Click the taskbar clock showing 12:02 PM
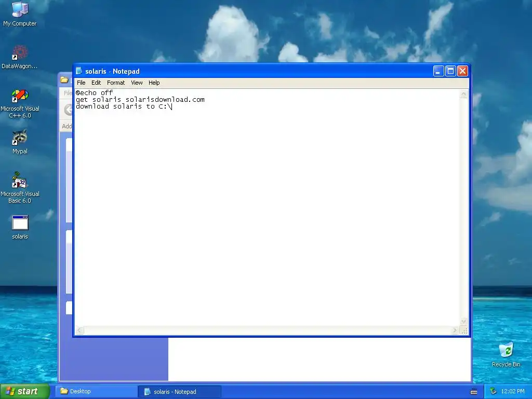Image resolution: width=532 pixels, height=399 pixels. click(513, 391)
